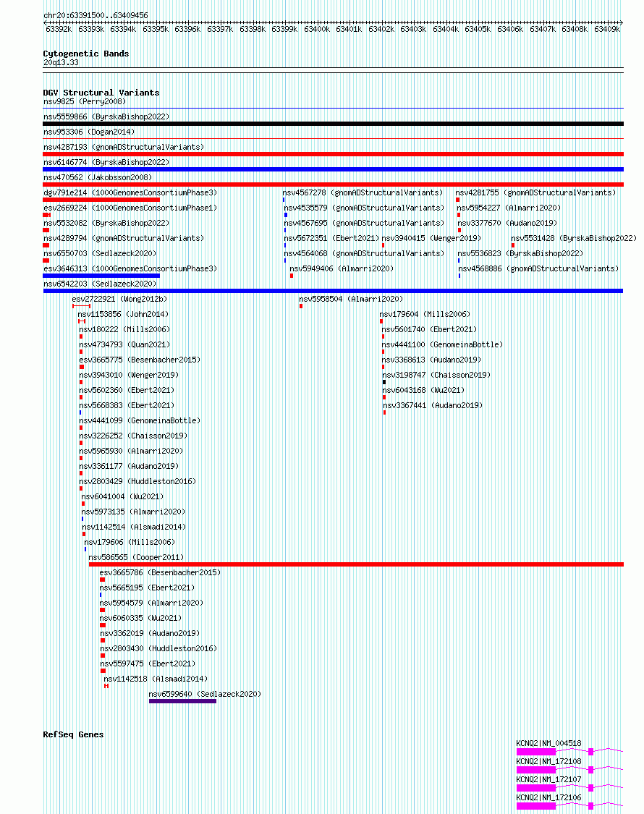Click nsv5672351 (Ebert2021) label
The width and height of the screenshot is (644, 814).
331,238
